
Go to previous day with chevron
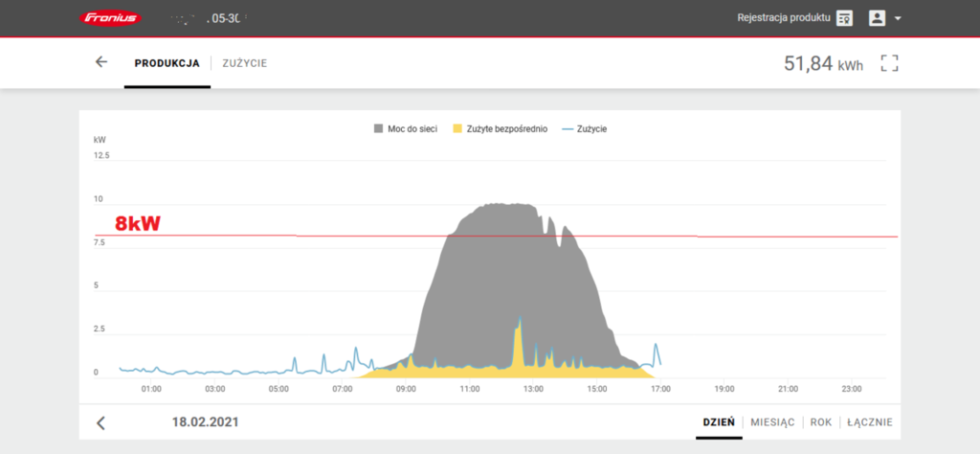pyautogui.click(x=101, y=422)
